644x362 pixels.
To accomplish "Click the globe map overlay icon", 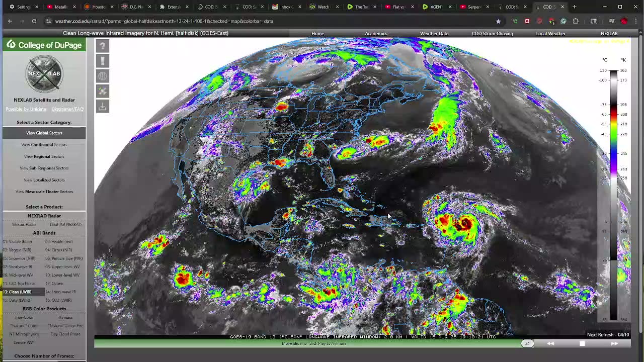I will point(102,76).
